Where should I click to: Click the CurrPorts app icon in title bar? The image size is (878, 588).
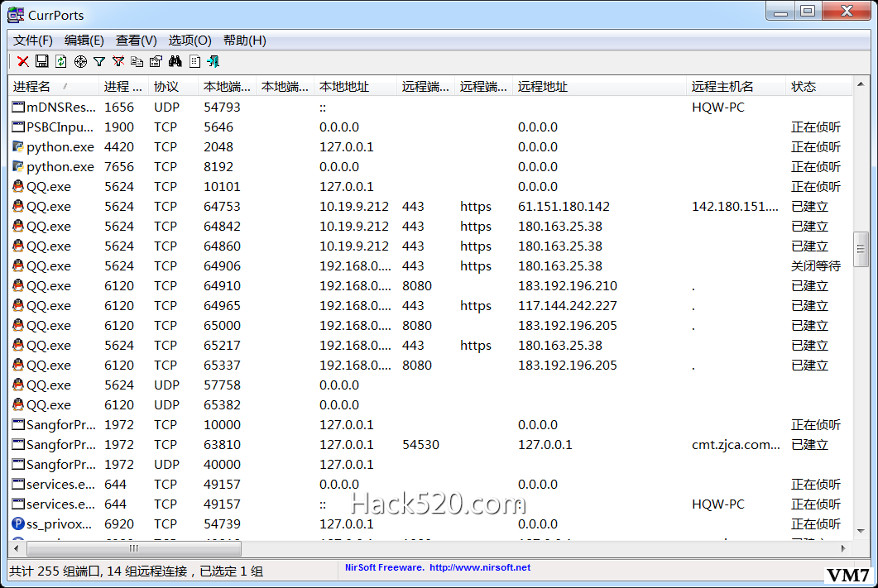pyautogui.click(x=16, y=15)
